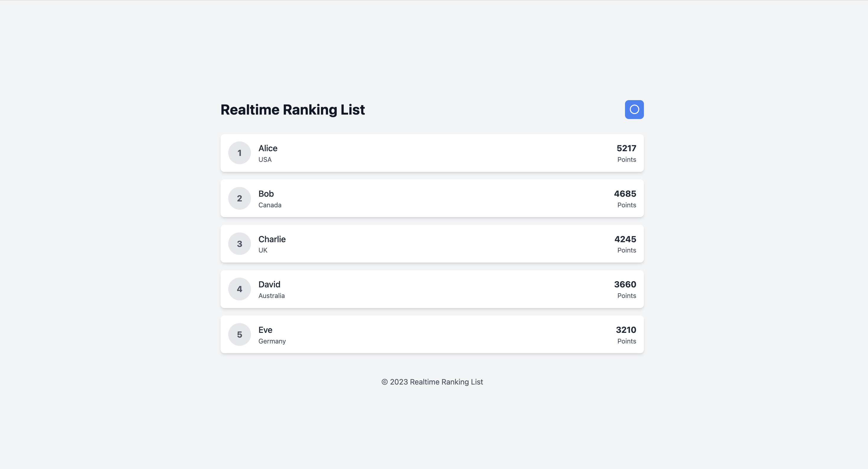The image size is (868, 469).
Task: Select David's ranking entry
Action: 432,289
